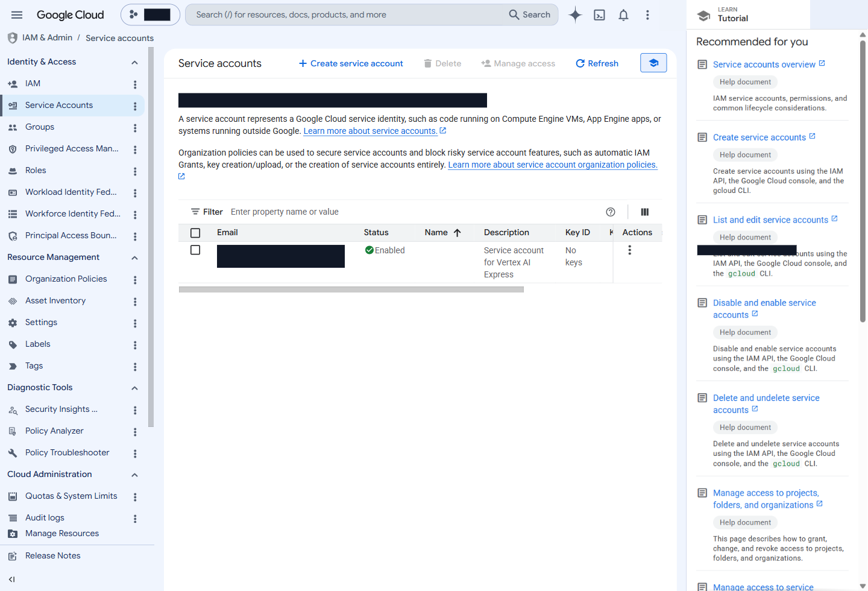Collapse the Resource Management section
The width and height of the screenshot is (868, 591).
(x=134, y=258)
